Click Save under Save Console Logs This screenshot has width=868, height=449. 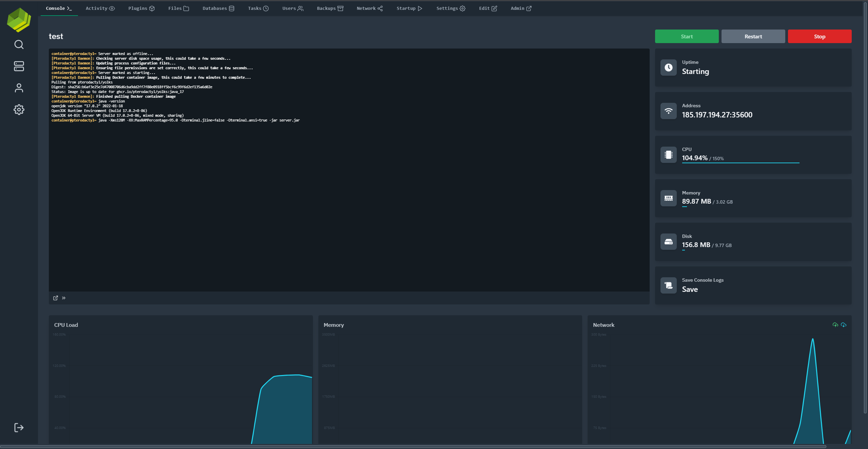[x=690, y=289]
